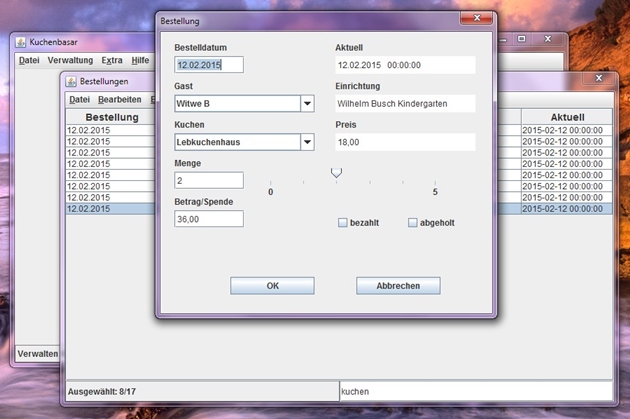
Task: Open the Kuchen dropdown with Lebkuchenhaus
Action: click(x=307, y=142)
